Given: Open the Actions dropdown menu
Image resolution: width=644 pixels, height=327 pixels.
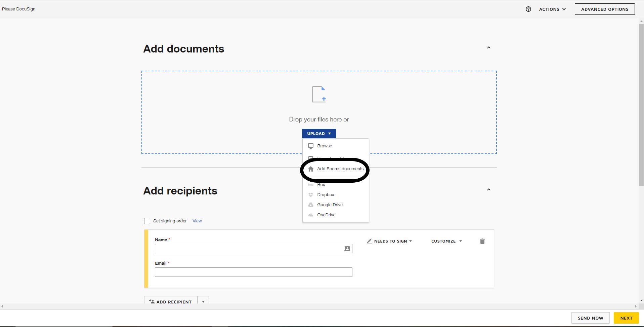Looking at the screenshot, I should pyautogui.click(x=552, y=9).
